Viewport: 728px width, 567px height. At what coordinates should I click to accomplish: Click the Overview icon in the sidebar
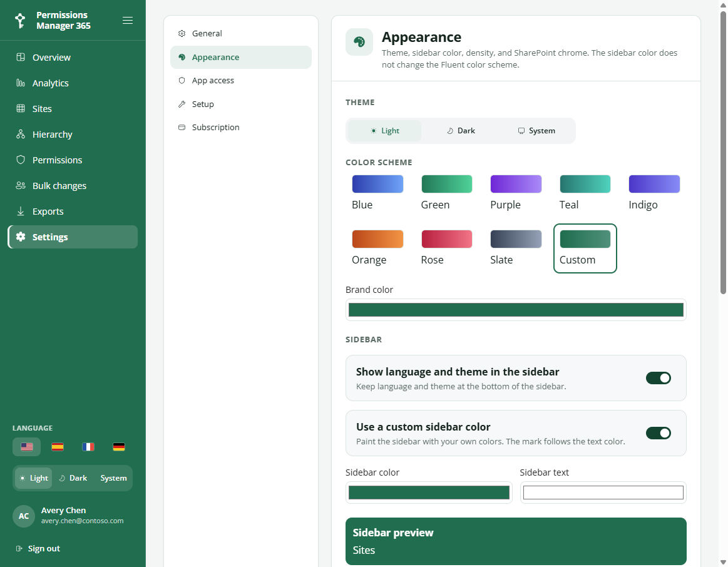pos(21,57)
